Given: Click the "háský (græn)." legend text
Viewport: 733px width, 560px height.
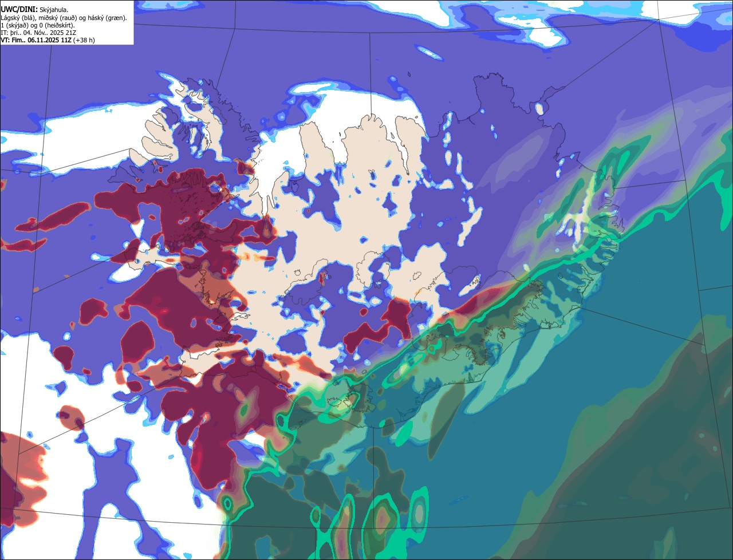Looking at the screenshot, I should 107,18.
